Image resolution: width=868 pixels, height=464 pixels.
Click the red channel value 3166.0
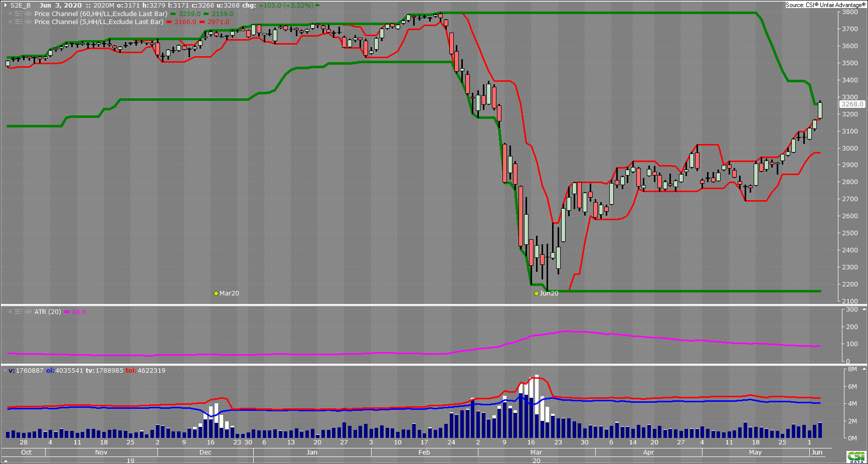click(186, 22)
